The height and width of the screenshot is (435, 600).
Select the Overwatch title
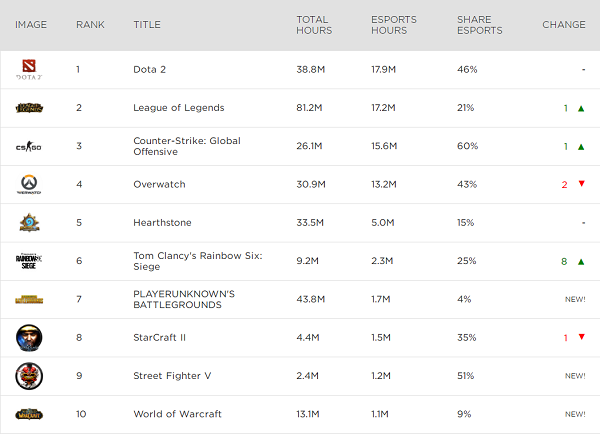pyautogui.click(x=159, y=184)
